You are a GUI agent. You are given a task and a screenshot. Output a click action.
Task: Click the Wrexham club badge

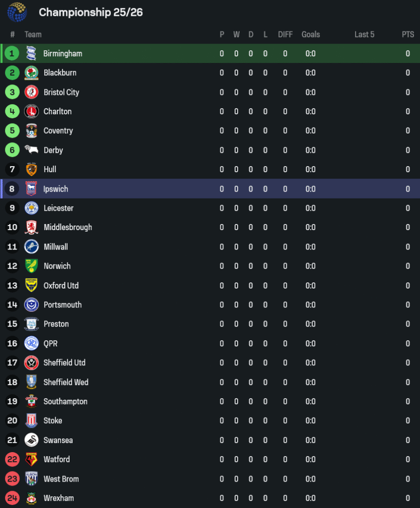point(31,498)
